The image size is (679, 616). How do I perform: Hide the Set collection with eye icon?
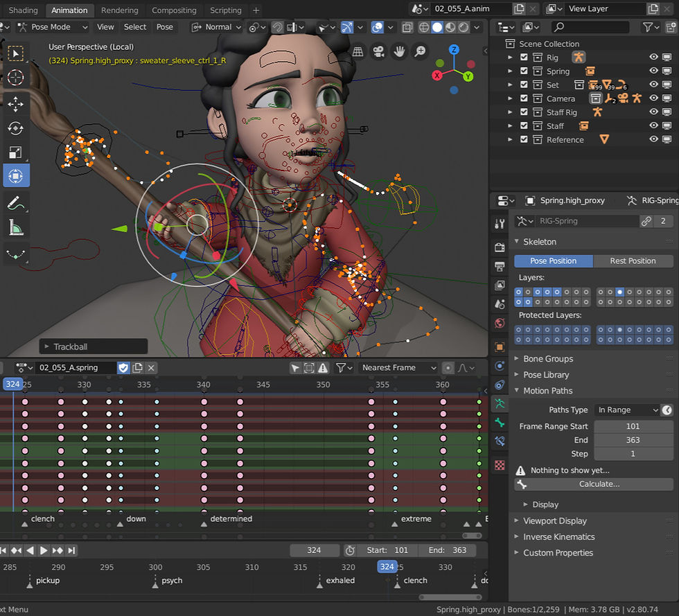tap(653, 85)
